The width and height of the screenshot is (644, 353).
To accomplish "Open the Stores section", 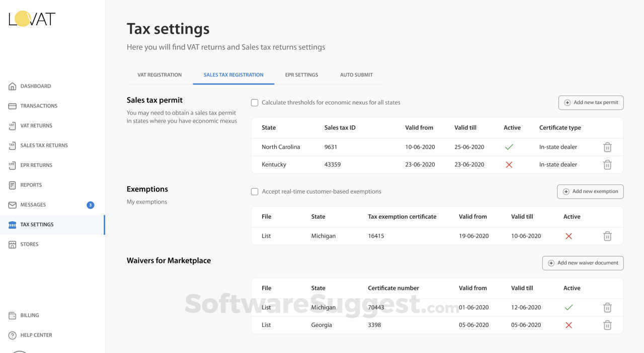I will pyautogui.click(x=29, y=244).
